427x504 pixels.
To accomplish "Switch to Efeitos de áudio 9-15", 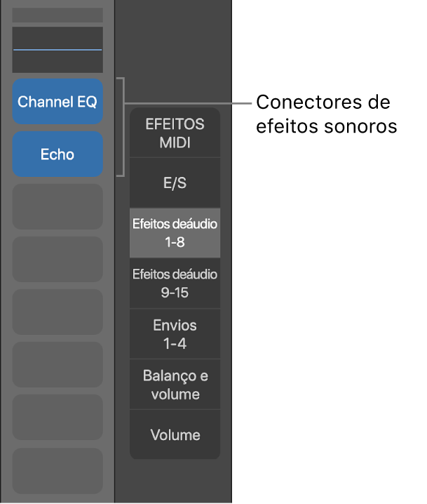I will (x=175, y=283).
